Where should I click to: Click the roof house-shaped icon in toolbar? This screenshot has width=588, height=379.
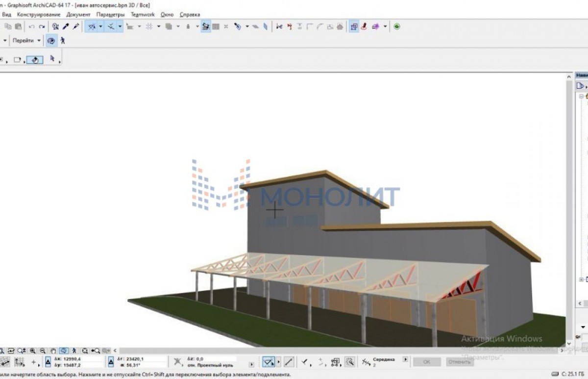tap(341, 26)
